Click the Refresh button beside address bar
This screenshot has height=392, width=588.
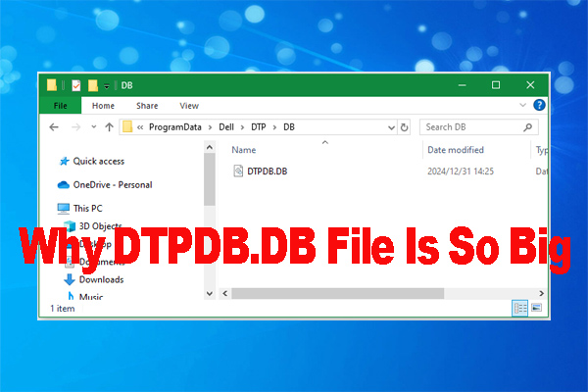[x=404, y=127]
